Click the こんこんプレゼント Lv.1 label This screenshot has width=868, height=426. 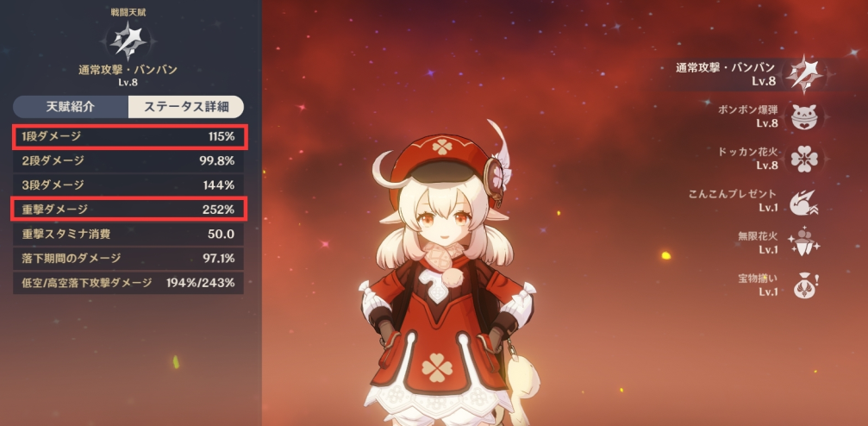click(x=734, y=201)
